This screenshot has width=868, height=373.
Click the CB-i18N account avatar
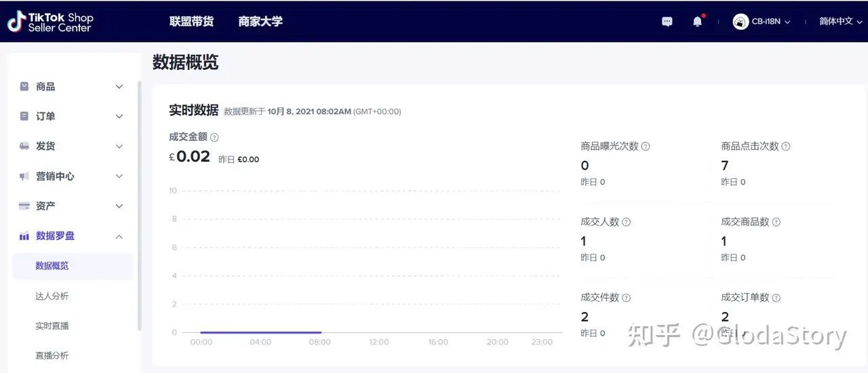pos(741,22)
